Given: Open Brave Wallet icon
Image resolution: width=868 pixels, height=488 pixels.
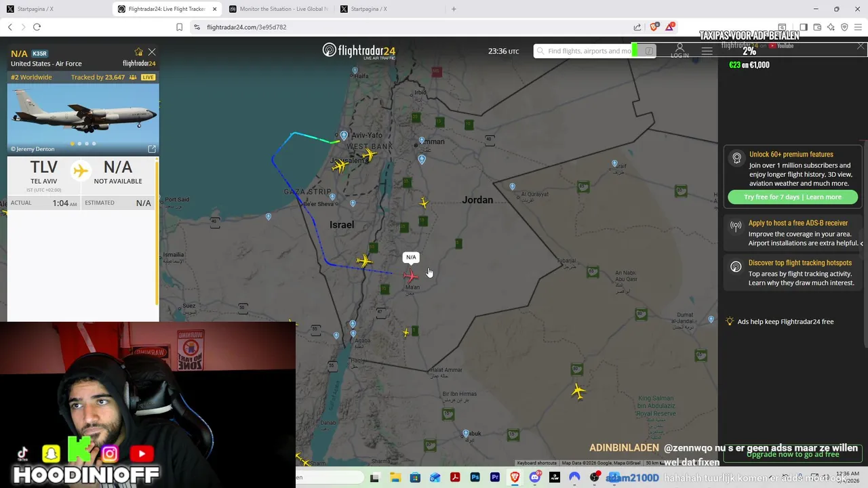Looking at the screenshot, I should 817,27.
